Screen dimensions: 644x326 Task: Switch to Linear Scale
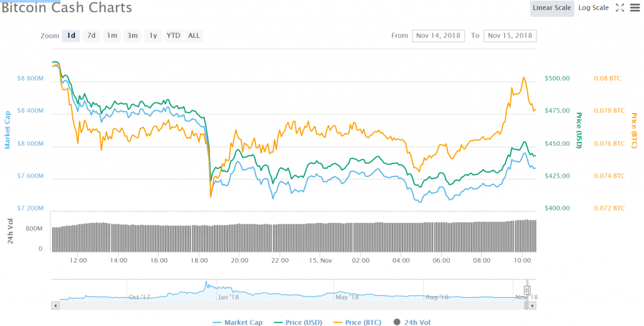[552, 8]
